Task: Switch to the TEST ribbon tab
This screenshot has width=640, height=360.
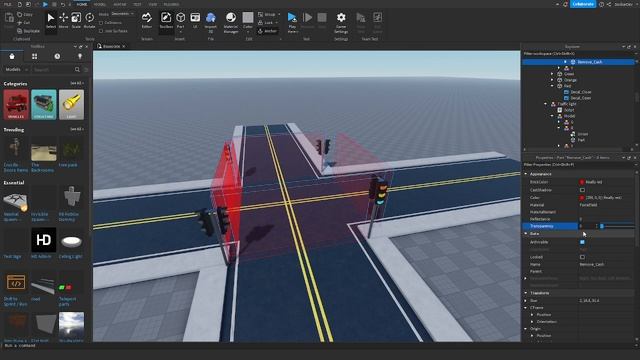Action: 137,4
